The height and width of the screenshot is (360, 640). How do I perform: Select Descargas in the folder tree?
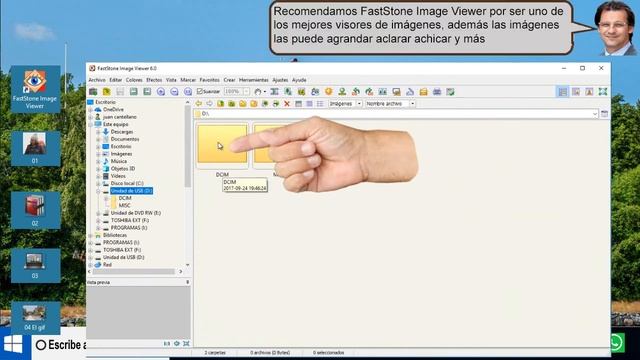point(122,132)
